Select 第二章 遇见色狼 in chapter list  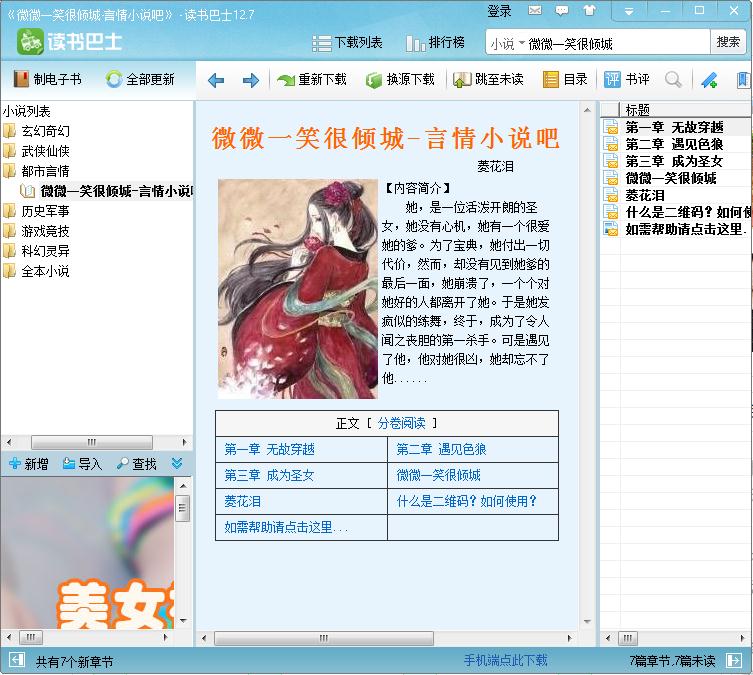click(x=676, y=144)
